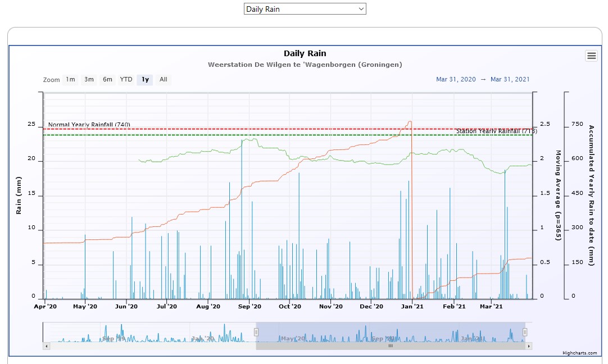This screenshot has height=364, width=608.
Task: Click the navigator scrollbar thumb
Action: tap(391, 346)
